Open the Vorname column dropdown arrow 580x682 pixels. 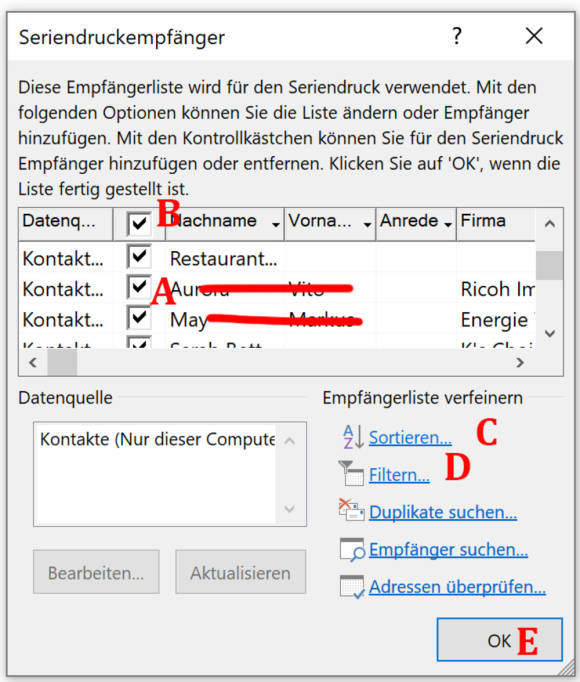pos(367,224)
